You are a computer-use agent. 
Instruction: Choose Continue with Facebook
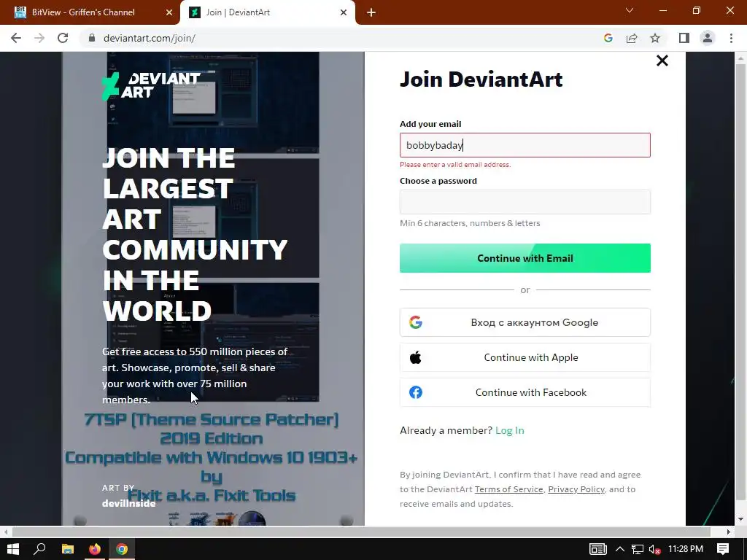click(525, 392)
